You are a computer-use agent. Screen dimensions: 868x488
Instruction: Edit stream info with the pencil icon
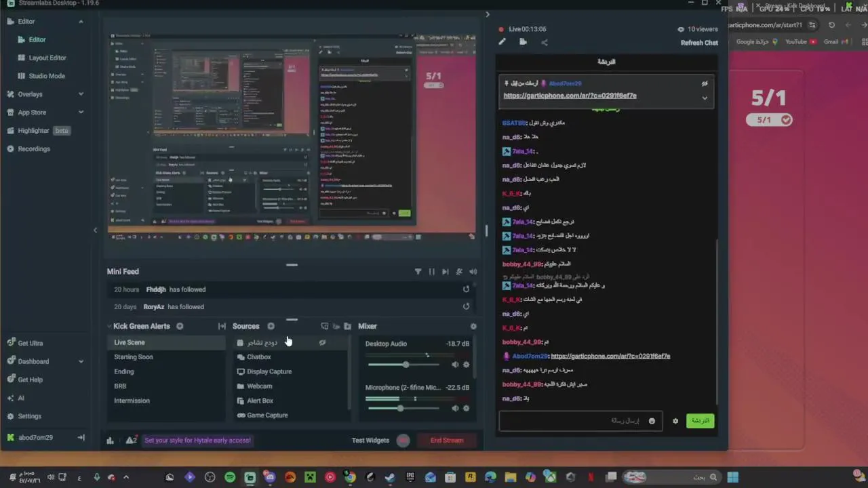coord(502,41)
